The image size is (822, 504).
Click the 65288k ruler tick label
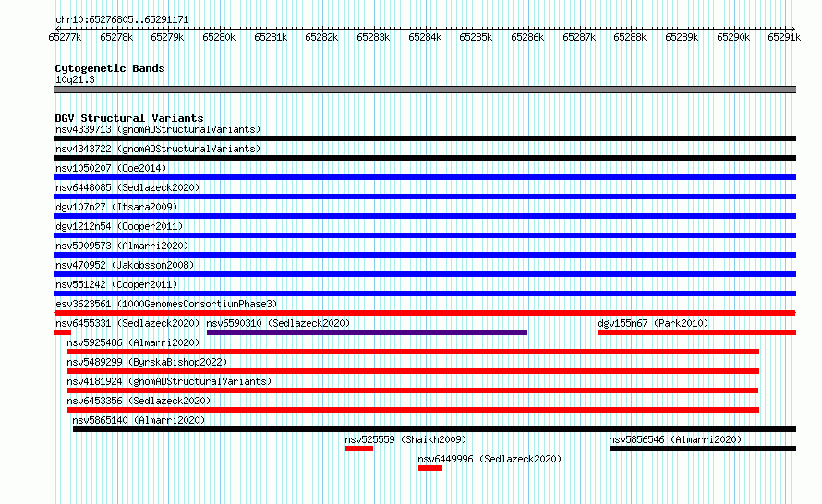(x=630, y=38)
